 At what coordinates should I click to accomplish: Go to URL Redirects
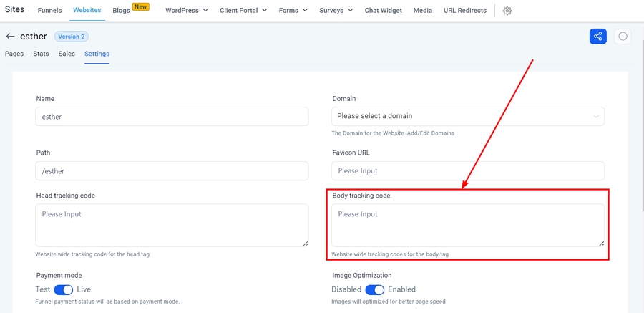click(464, 11)
